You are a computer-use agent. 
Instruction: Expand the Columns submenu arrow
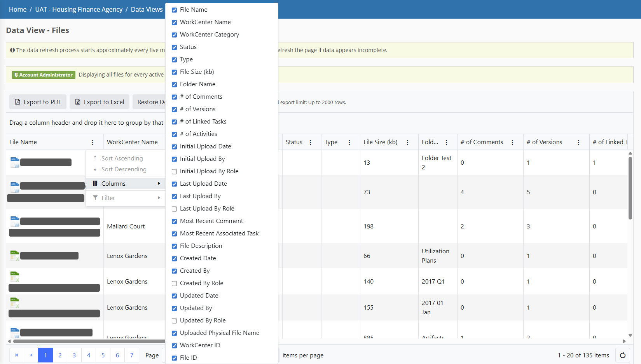pyautogui.click(x=159, y=183)
